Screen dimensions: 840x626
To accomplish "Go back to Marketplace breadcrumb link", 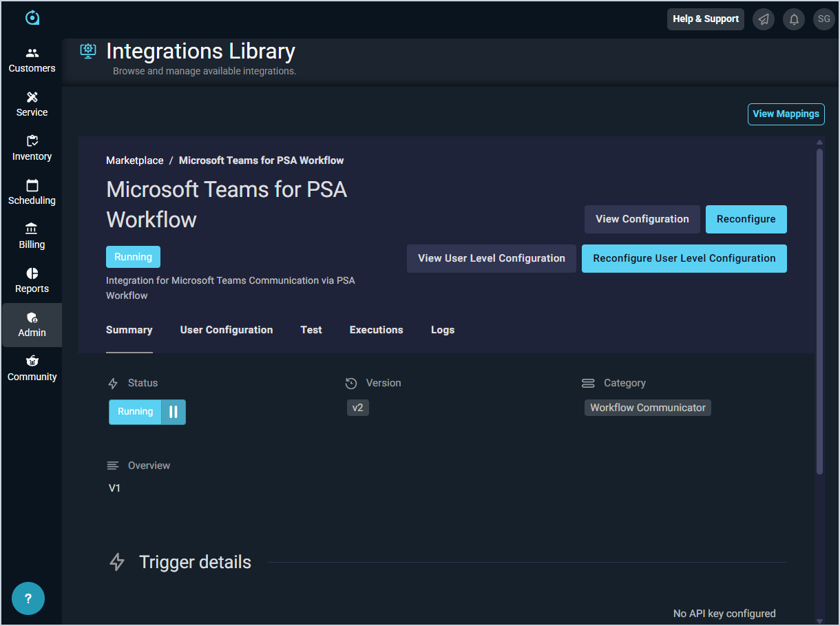I will (x=135, y=160).
